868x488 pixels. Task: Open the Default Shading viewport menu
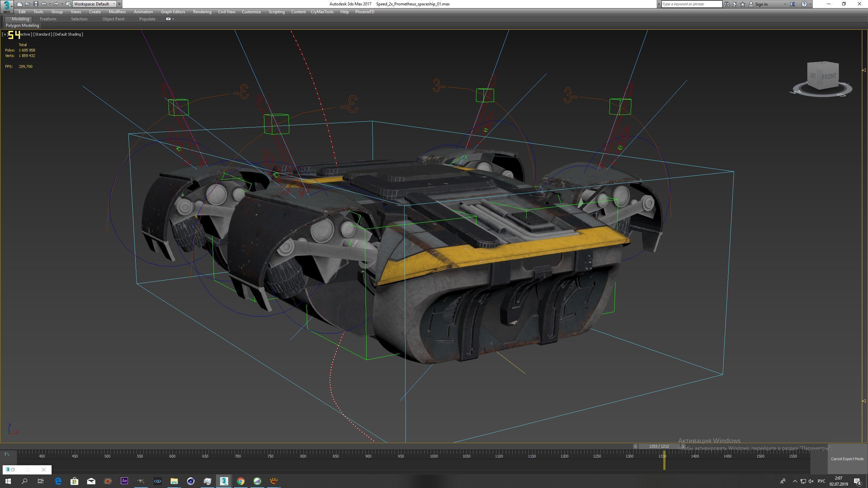68,34
